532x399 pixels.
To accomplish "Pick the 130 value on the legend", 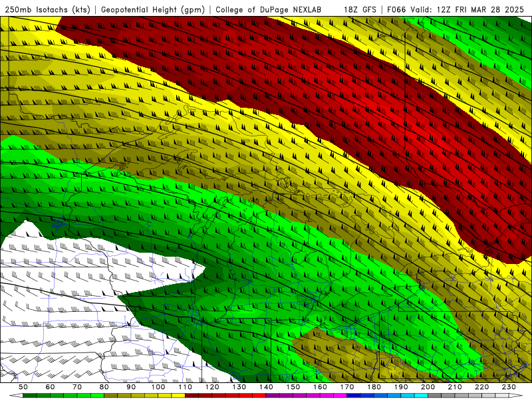I will click(x=239, y=387).
